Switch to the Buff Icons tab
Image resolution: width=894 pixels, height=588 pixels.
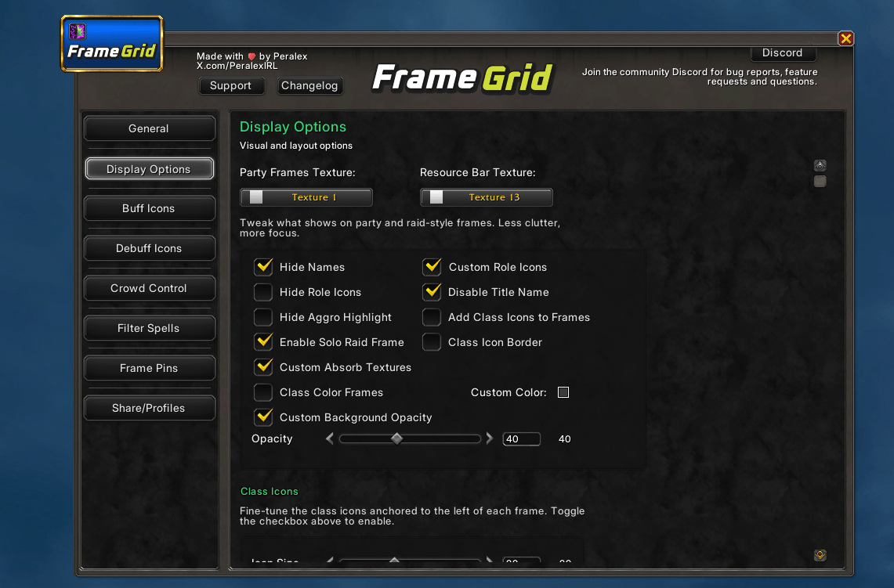[x=150, y=208]
